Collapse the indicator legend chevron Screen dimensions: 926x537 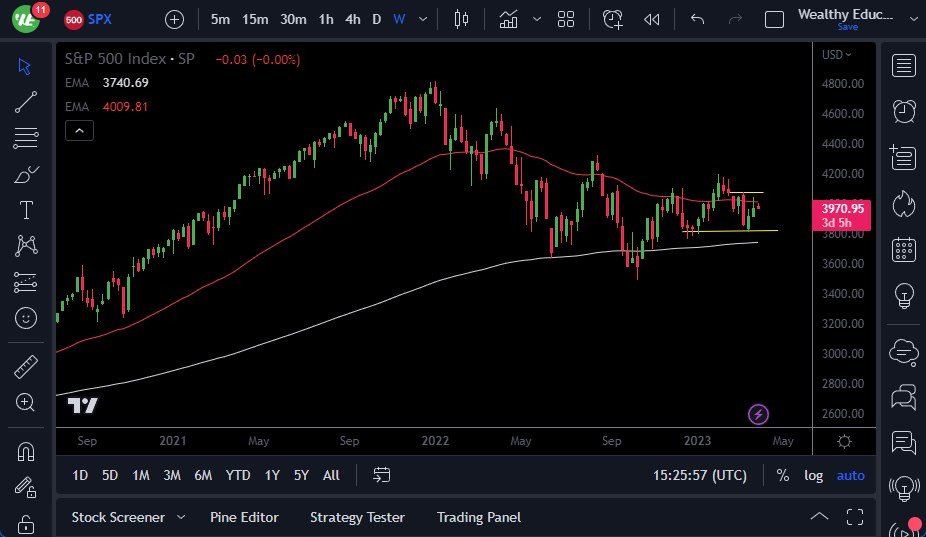[79, 130]
